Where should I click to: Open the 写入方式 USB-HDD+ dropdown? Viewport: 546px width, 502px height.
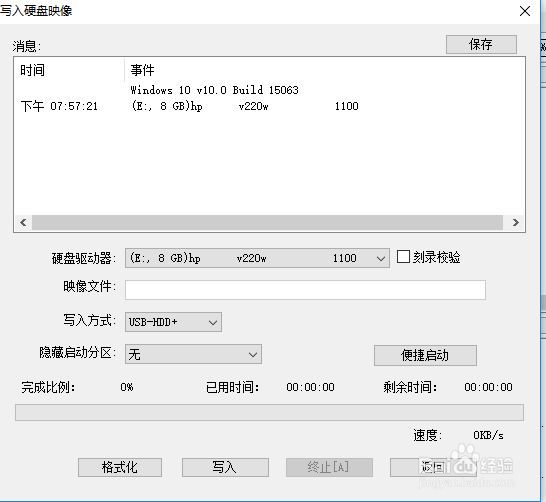[173, 322]
